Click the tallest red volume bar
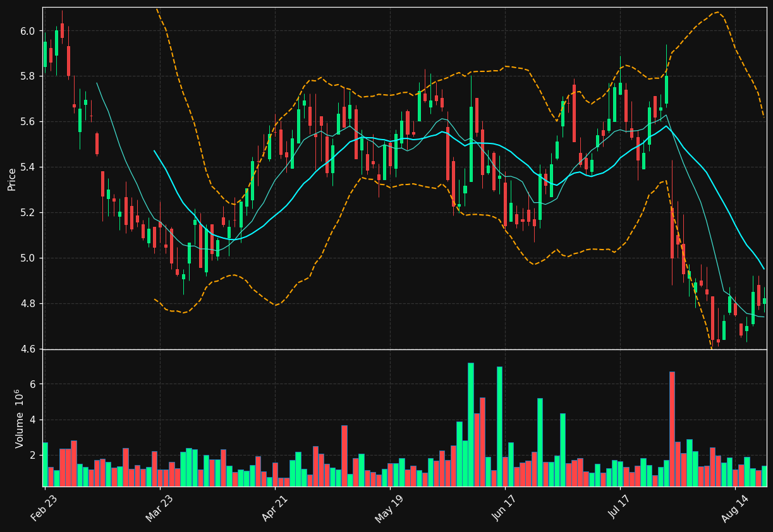Screen dimensions: 773x532 672,429
